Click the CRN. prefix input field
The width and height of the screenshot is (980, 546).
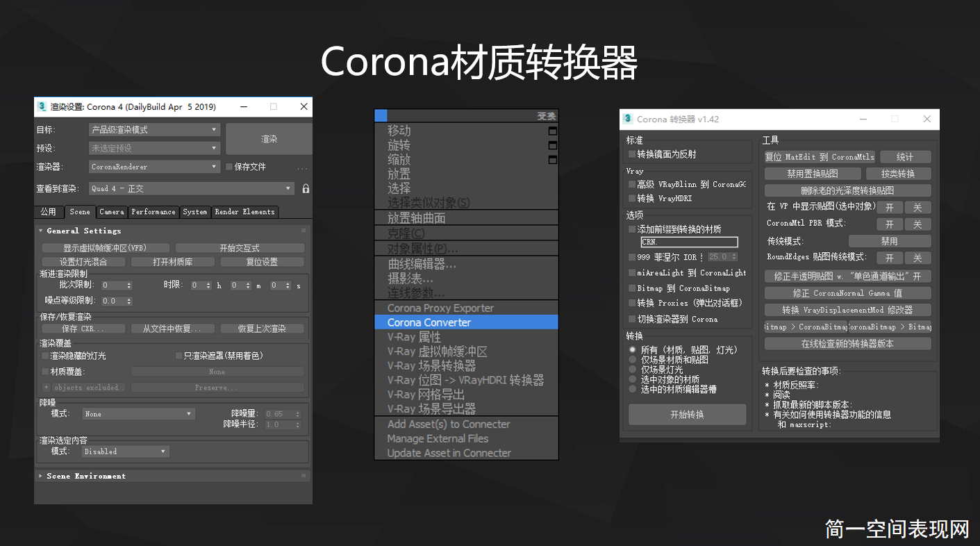tap(689, 242)
